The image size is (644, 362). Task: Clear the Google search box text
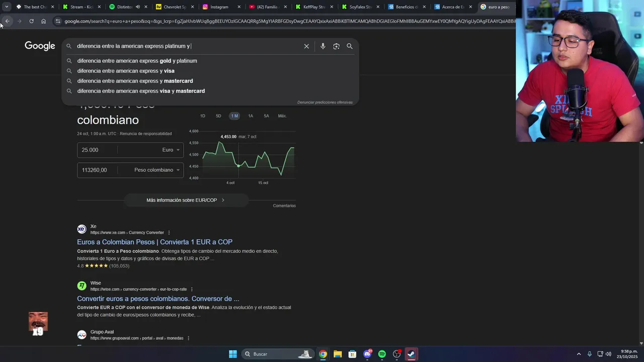(x=306, y=46)
